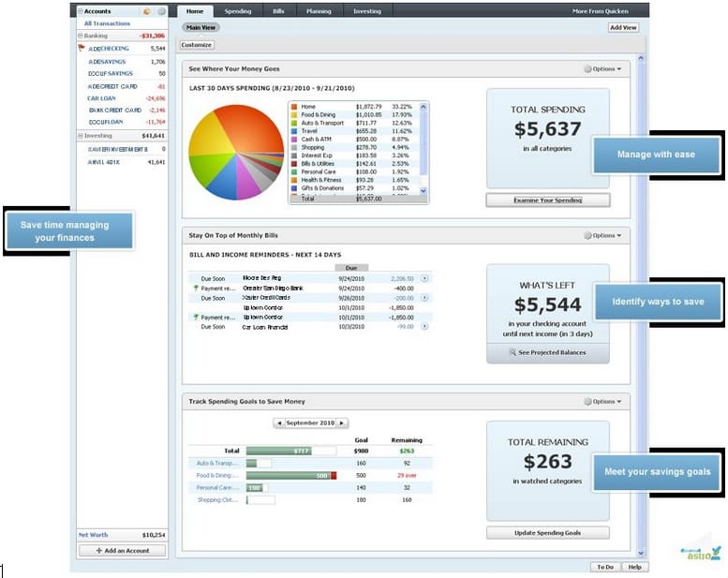Click Add an Account button
This screenshot has height=578, width=728.
pos(123,551)
